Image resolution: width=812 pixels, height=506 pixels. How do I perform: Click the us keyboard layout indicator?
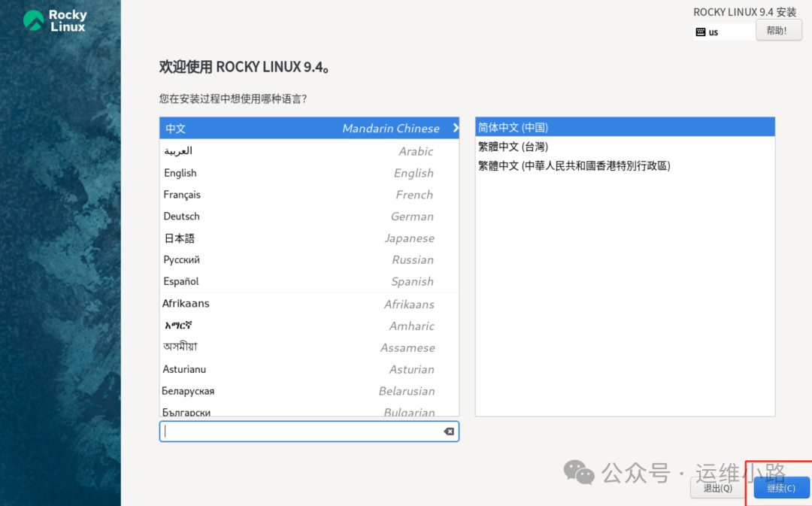coord(724,32)
